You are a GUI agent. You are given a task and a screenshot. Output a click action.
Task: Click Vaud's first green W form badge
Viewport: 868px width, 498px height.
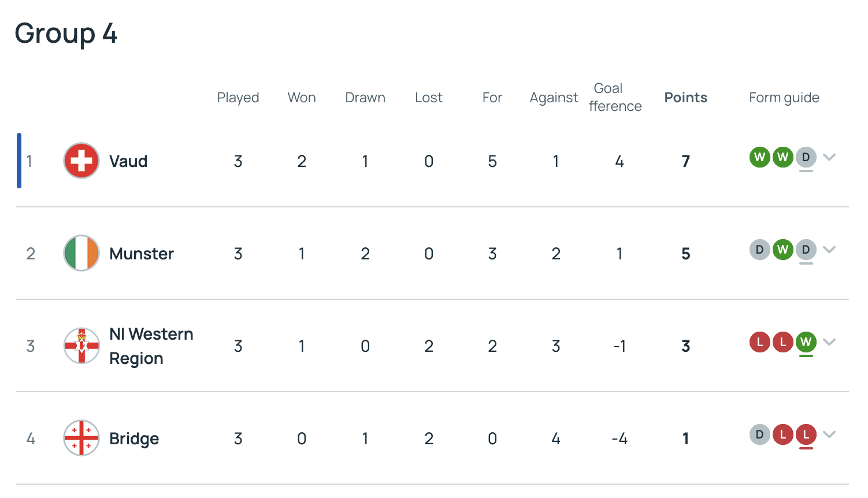(760, 157)
